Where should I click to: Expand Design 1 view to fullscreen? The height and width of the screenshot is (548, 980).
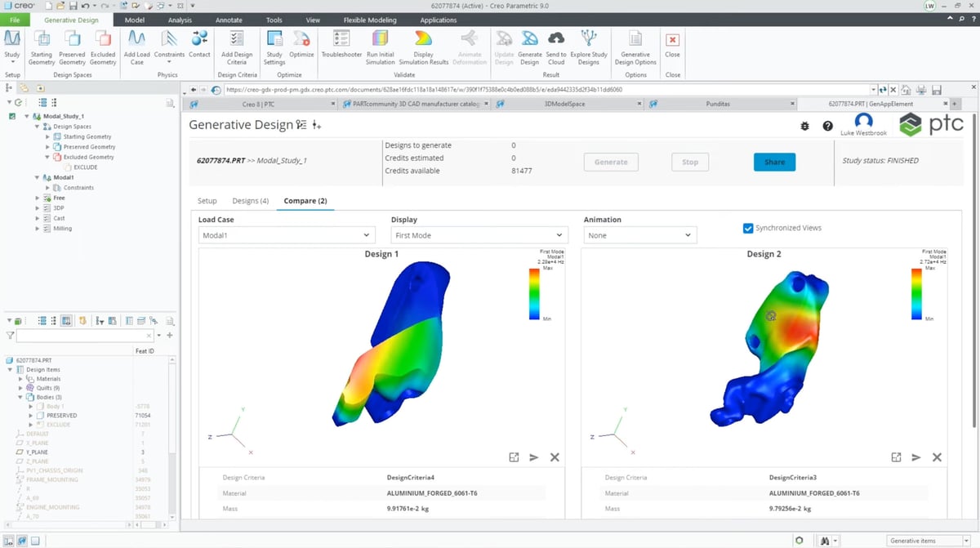[x=514, y=457]
